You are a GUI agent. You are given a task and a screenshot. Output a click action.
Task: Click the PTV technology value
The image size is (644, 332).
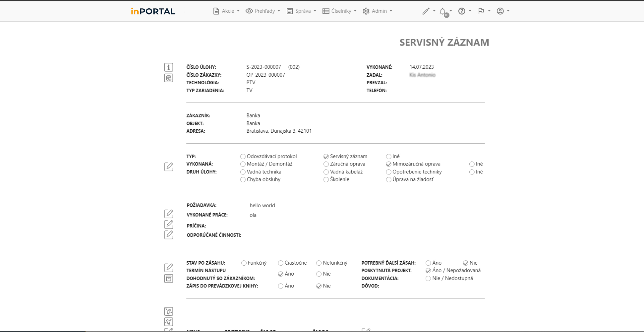point(251,83)
